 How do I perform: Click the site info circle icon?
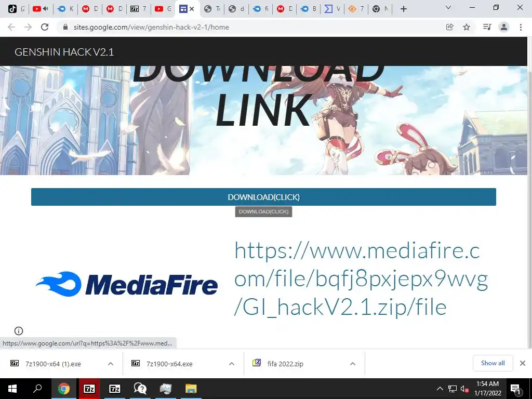19,331
